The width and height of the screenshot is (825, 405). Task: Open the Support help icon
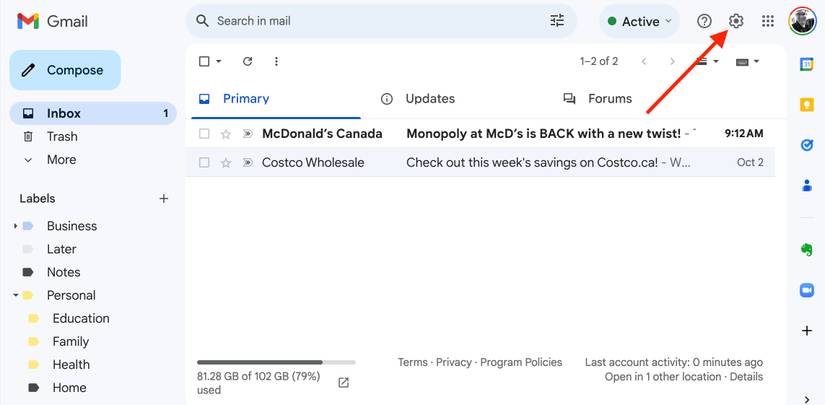704,21
